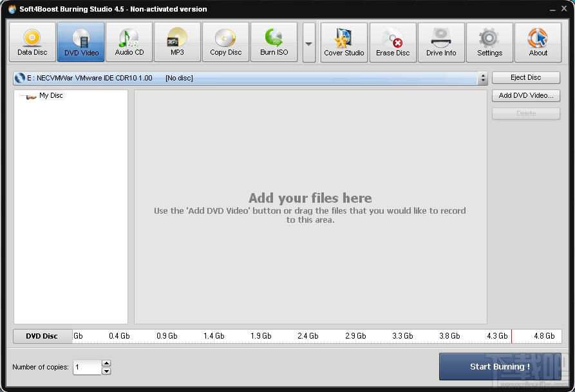Image resolution: width=575 pixels, height=392 pixels.
Task: Open the Copy Disc tool
Action: tap(225, 42)
